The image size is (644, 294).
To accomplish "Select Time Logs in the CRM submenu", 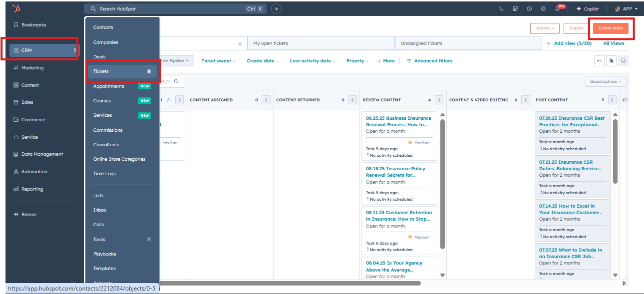I will (104, 174).
